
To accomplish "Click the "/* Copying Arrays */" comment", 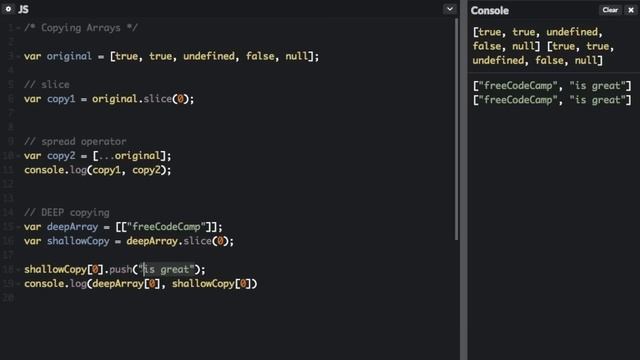I will point(81,28).
